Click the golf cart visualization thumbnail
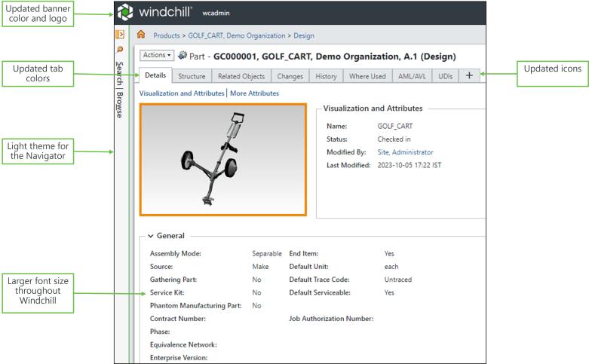Image resolution: width=589 pixels, height=364 pixels. [x=223, y=160]
